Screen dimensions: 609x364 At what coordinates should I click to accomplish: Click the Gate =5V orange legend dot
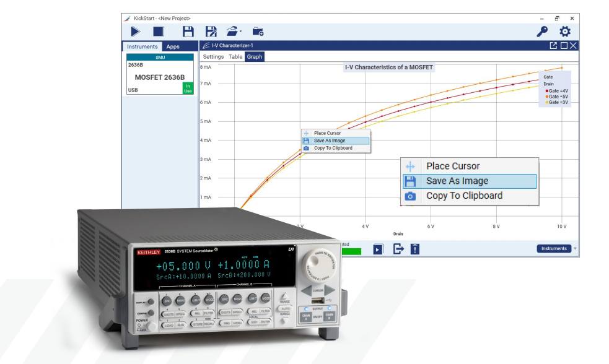pyautogui.click(x=547, y=97)
